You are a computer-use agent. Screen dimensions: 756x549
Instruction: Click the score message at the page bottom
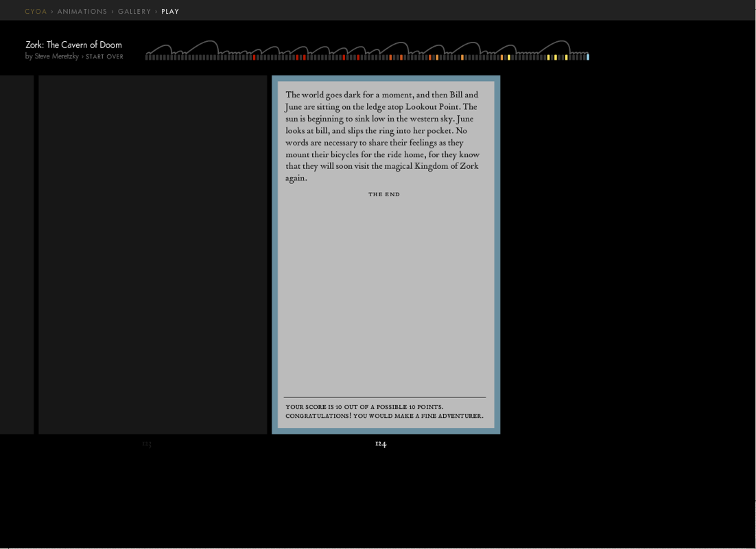click(384, 411)
